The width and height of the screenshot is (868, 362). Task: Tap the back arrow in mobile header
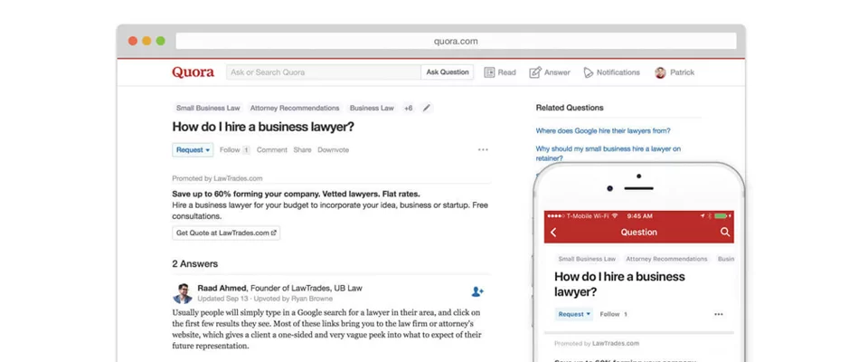pyautogui.click(x=553, y=233)
